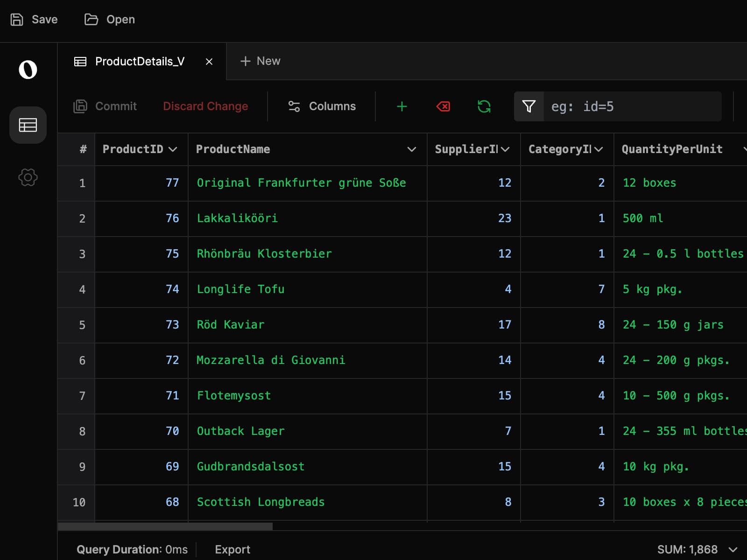Click Export at the bottom bar

coord(232,550)
